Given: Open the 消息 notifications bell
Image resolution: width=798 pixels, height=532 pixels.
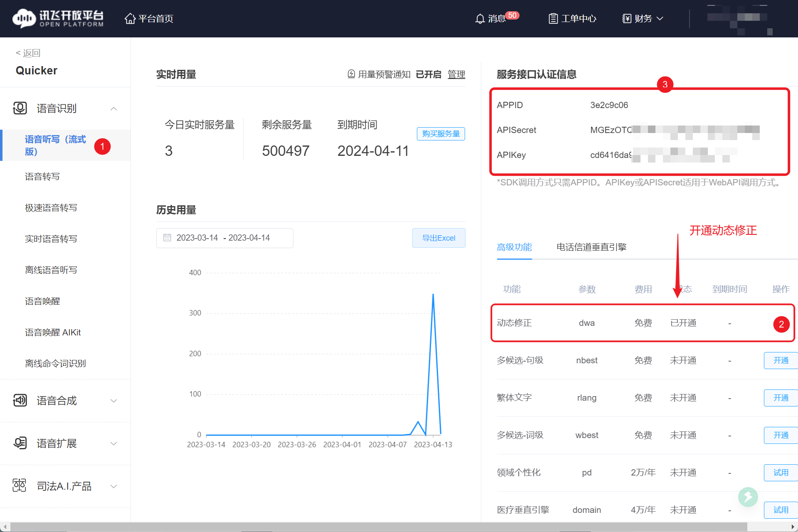Looking at the screenshot, I should point(480,19).
